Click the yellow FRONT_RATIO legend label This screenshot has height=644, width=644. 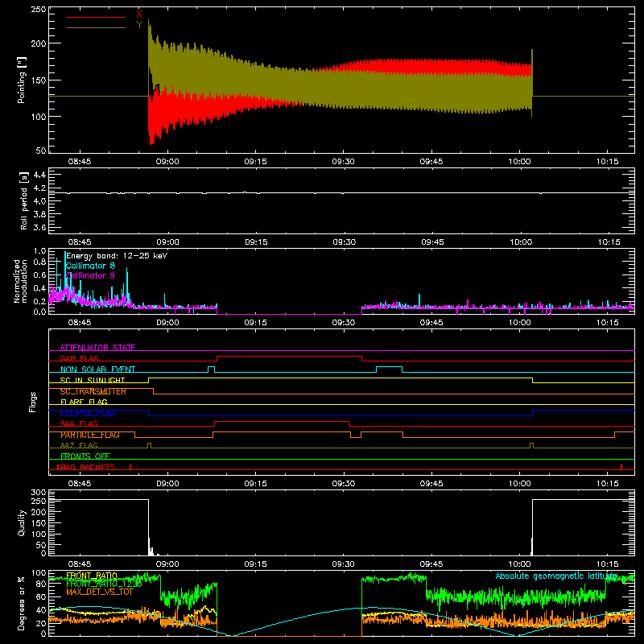tap(92, 576)
